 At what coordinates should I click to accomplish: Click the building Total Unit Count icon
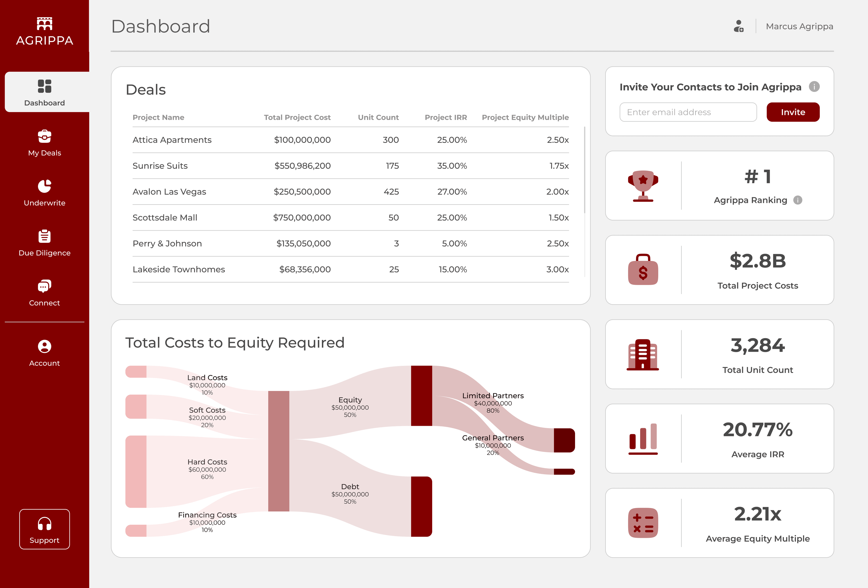(643, 354)
